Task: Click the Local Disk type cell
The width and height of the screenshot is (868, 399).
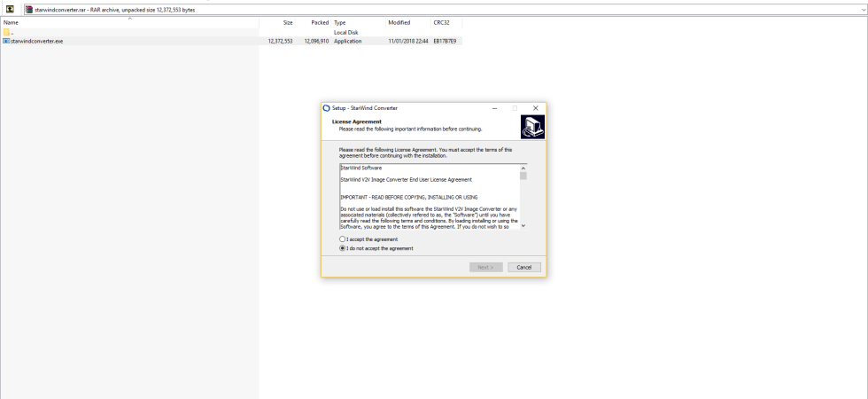Action: click(346, 32)
